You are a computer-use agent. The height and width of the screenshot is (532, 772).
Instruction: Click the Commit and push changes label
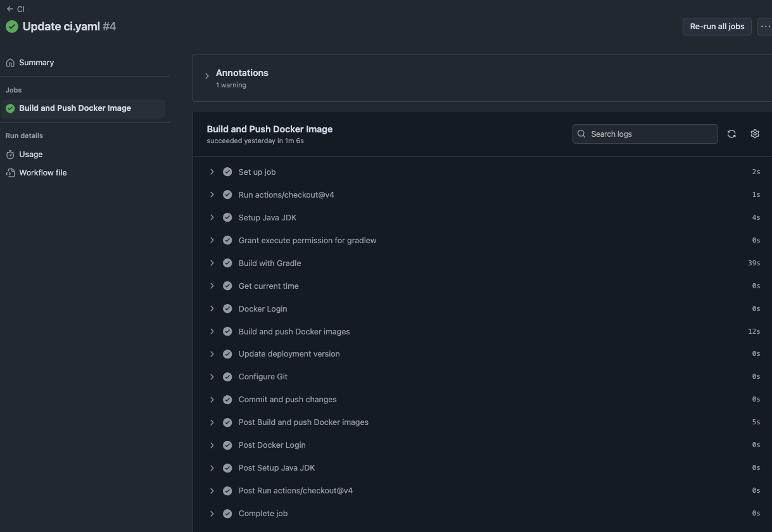click(288, 400)
